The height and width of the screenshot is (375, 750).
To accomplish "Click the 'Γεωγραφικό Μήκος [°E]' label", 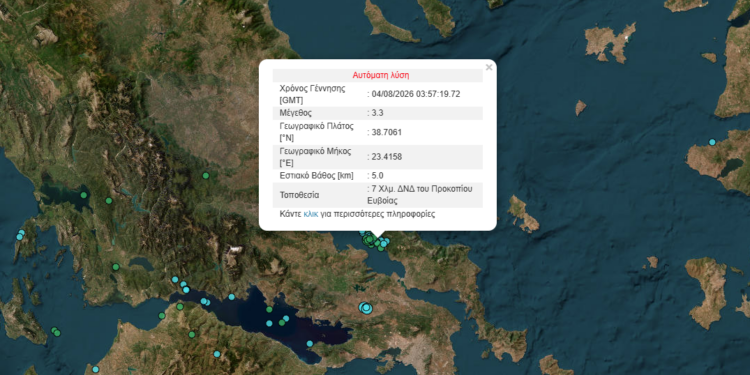I will tap(316, 157).
